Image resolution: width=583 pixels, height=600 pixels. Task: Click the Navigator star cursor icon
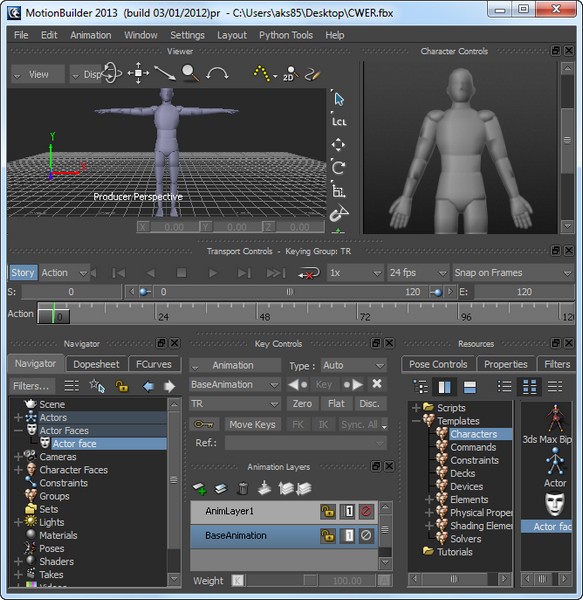[x=97, y=386]
